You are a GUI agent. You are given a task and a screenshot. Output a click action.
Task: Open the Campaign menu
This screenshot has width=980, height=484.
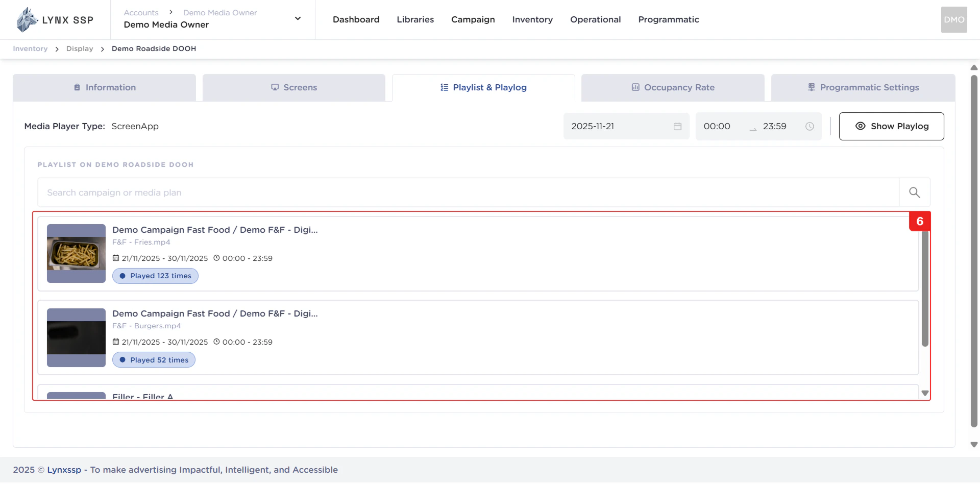473,19
